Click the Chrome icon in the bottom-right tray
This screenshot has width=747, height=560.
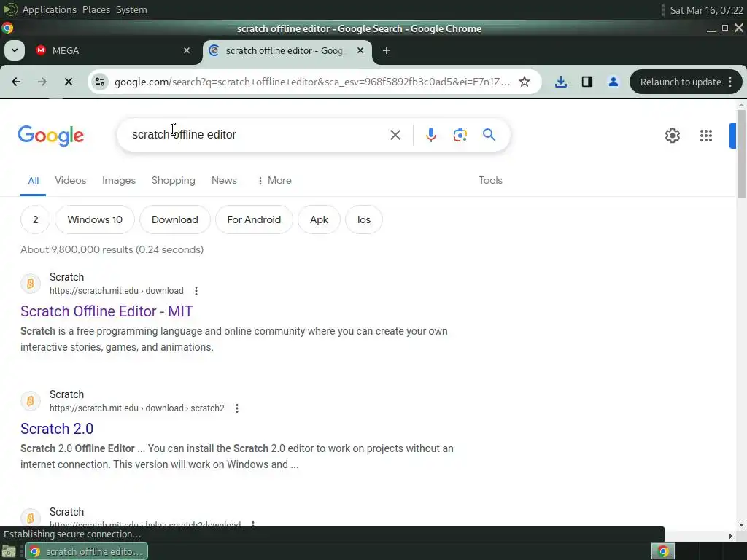click(x=662, y=551)
